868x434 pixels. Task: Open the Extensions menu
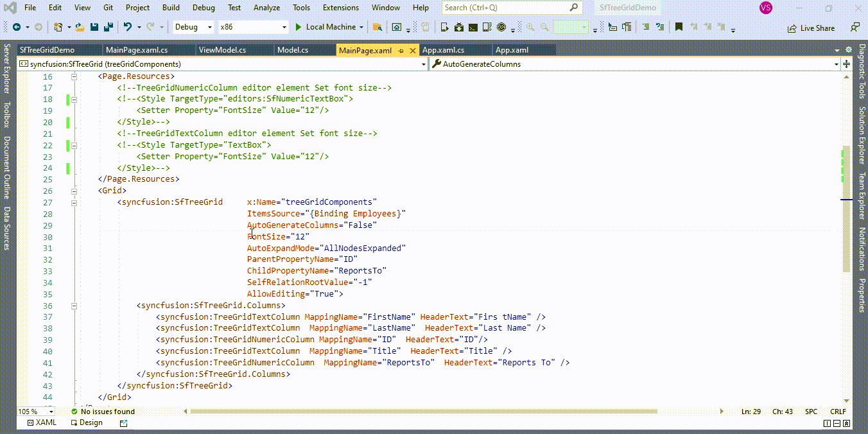341,8
